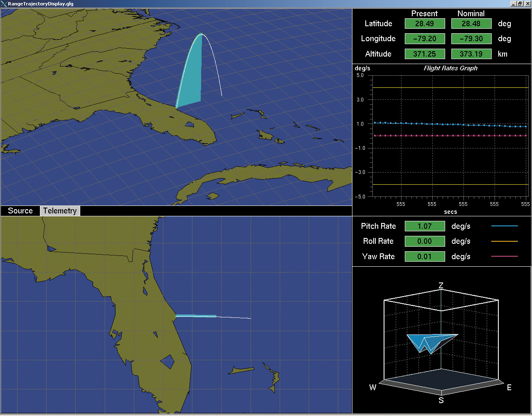532x416 pixels.
Task: Click the km altitude unit label
Action: 502,54
